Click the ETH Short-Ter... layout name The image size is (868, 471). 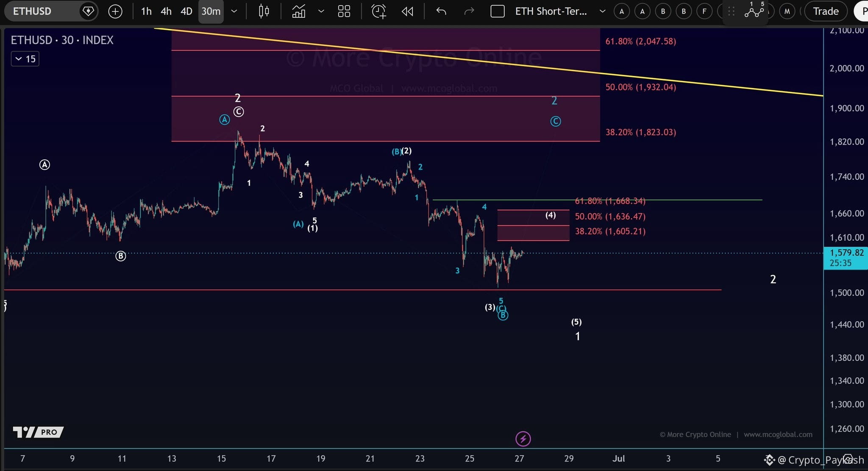click(551, 11)
